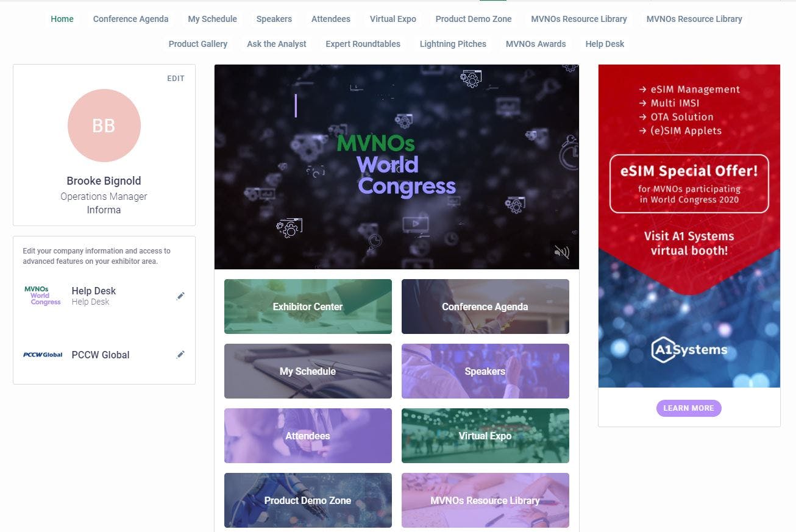
Task: Click the pencil icon beside PCCW Global
Action: 180,355
